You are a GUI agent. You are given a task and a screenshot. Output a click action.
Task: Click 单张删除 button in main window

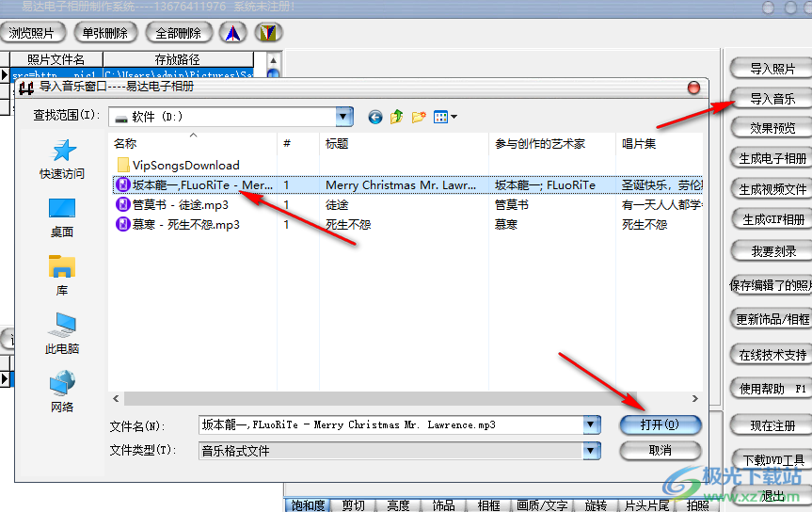click(x=105, y=33)
